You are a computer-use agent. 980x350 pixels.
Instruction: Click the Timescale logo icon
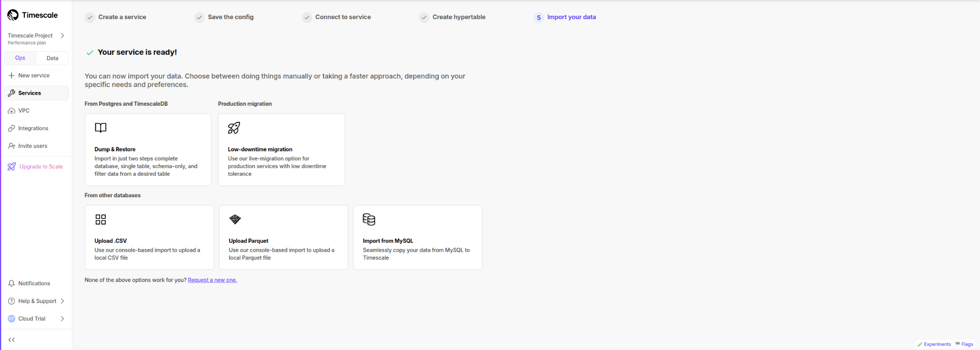[x=13, y=15]
